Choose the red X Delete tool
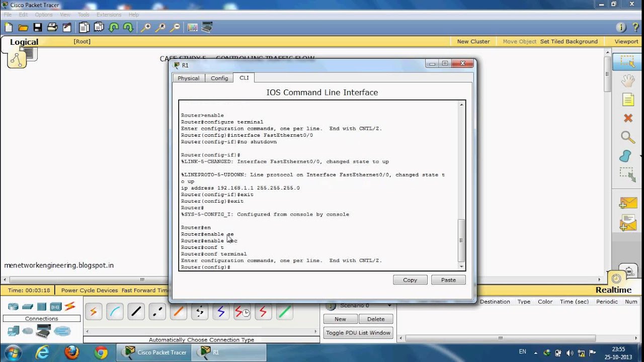The height and width of the screenshot is (362, 644). [628, 118]
